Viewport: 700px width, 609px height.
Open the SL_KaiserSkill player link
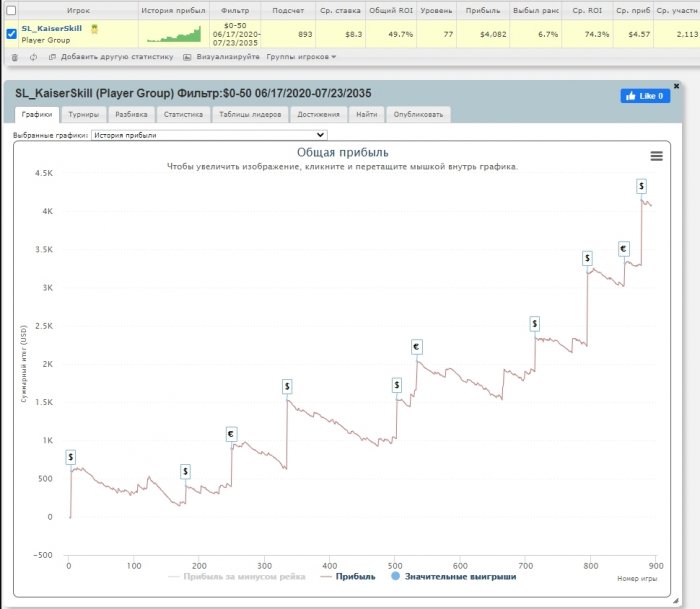(x=52, y=28)
